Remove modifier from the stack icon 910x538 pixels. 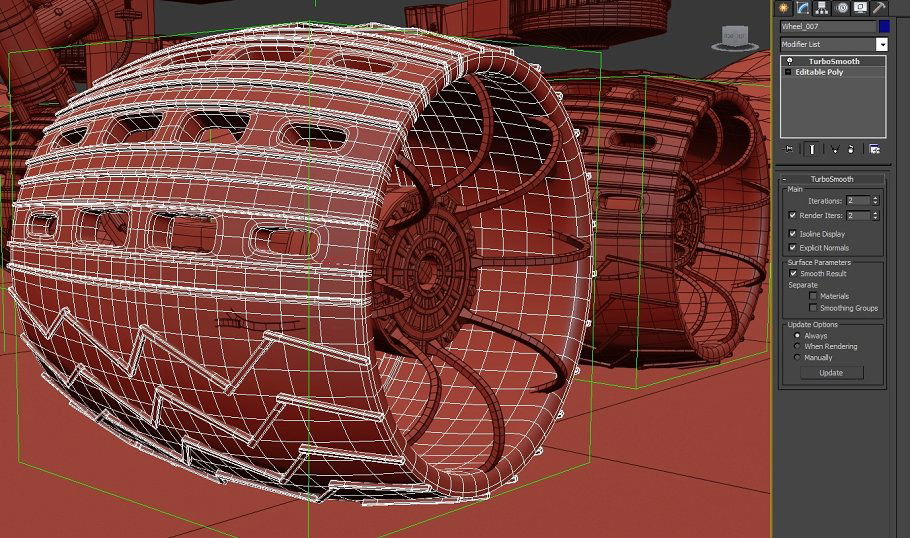click(x=850, y=149)
